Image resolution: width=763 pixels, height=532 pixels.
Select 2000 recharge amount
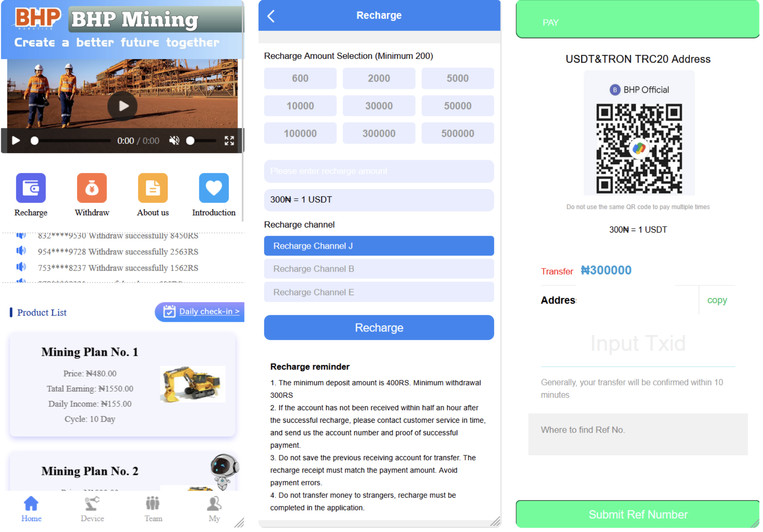pos(379,78)
